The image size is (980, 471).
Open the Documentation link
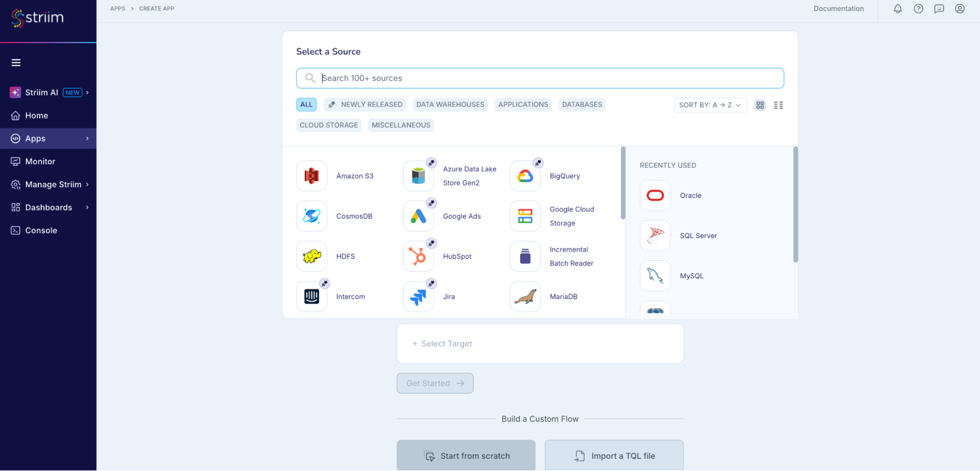839,8
